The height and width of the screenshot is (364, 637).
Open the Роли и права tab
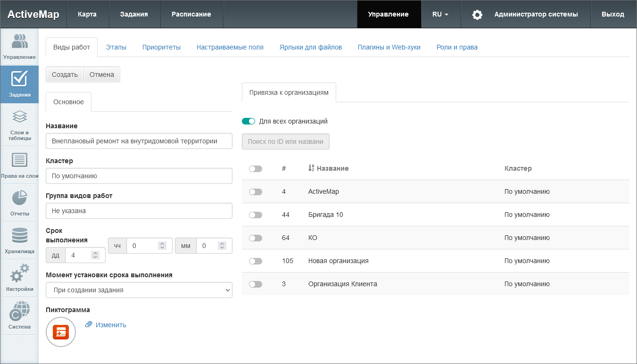[456, 47]
